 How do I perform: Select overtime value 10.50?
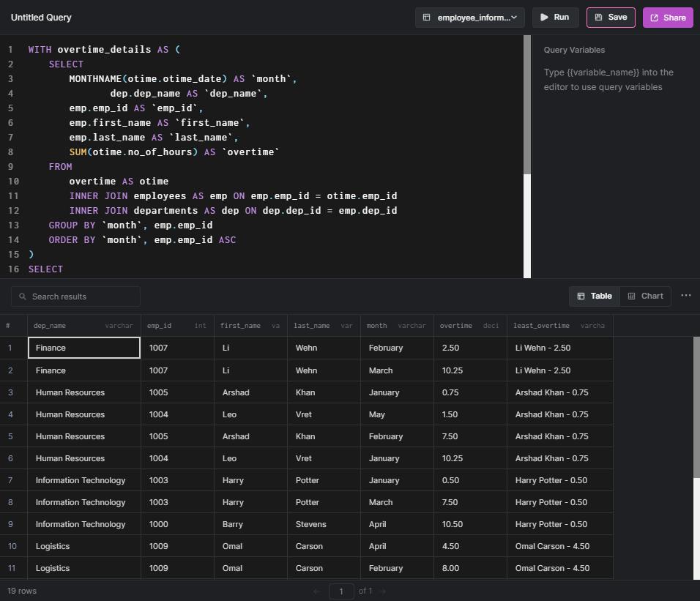pyautogui.click(x=470, y=524)
